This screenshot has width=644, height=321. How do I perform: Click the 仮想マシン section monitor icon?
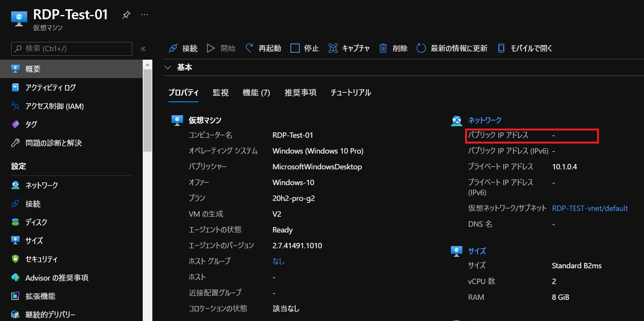pyautogui.click(x=177, y=120)
